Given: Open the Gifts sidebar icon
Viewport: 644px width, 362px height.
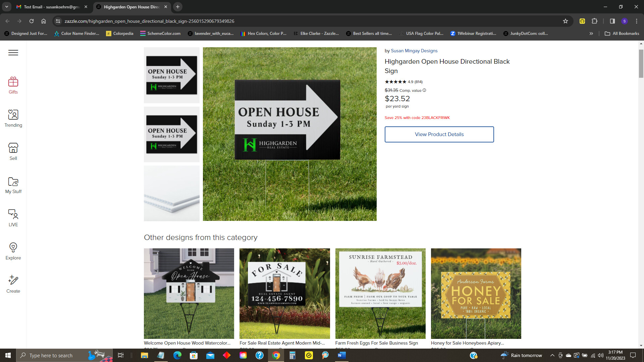Looking at the screenshot, I should [13, 85].
